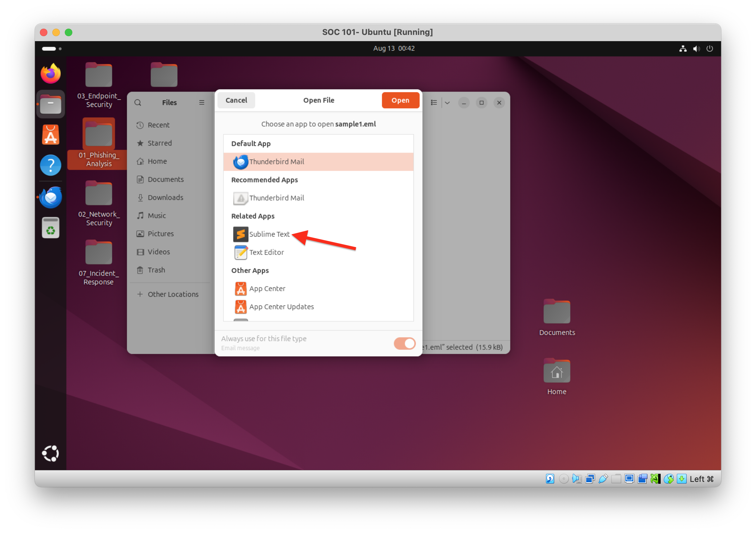Image resolution: width=756 pixels, height=533 pixels.
Task: Click the VirtualBox network adapter status icon
Action: click(590, 479)
